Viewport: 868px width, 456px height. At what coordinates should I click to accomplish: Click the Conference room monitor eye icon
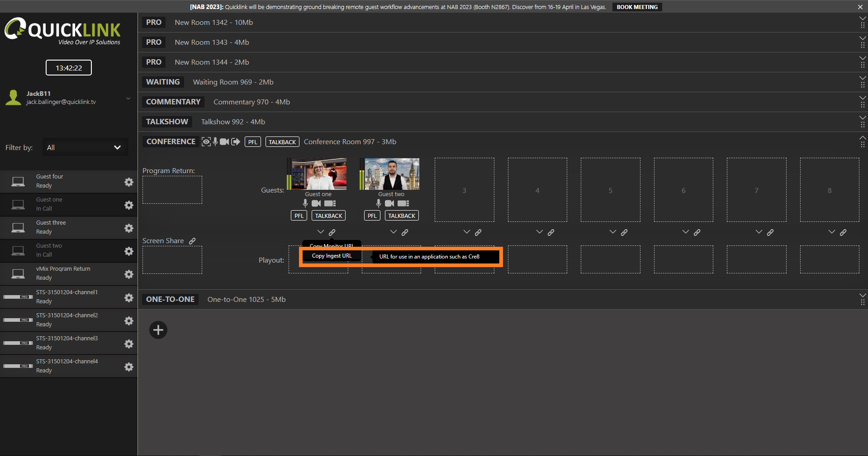tap(206, 142)
